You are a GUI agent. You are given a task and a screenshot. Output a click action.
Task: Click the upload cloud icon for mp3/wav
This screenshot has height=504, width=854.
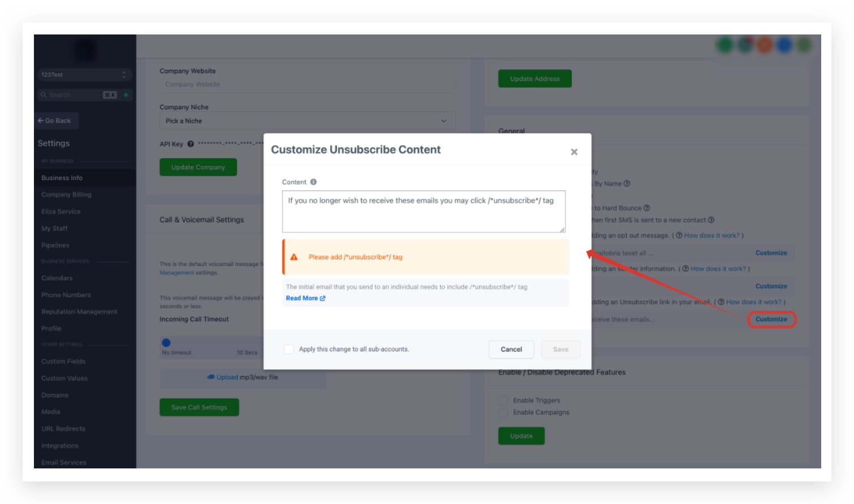tap(211, 377)
